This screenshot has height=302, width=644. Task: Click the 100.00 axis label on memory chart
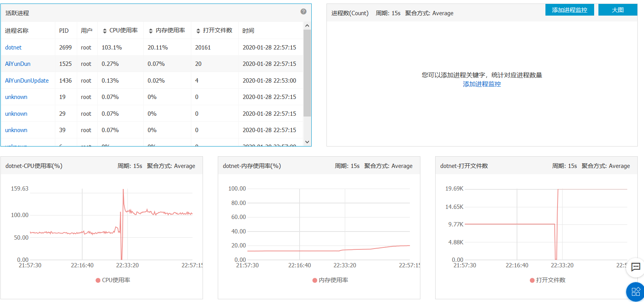(237, 189)
